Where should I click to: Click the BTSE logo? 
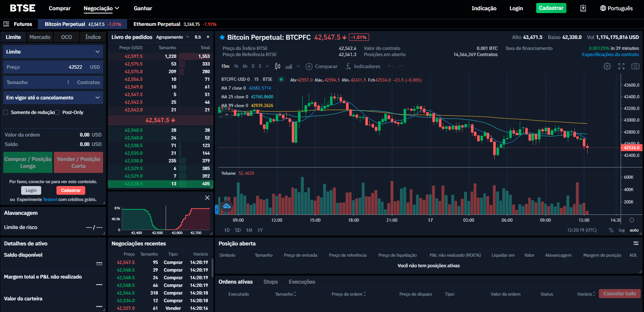pyautogui.click(x=23, y=8)
